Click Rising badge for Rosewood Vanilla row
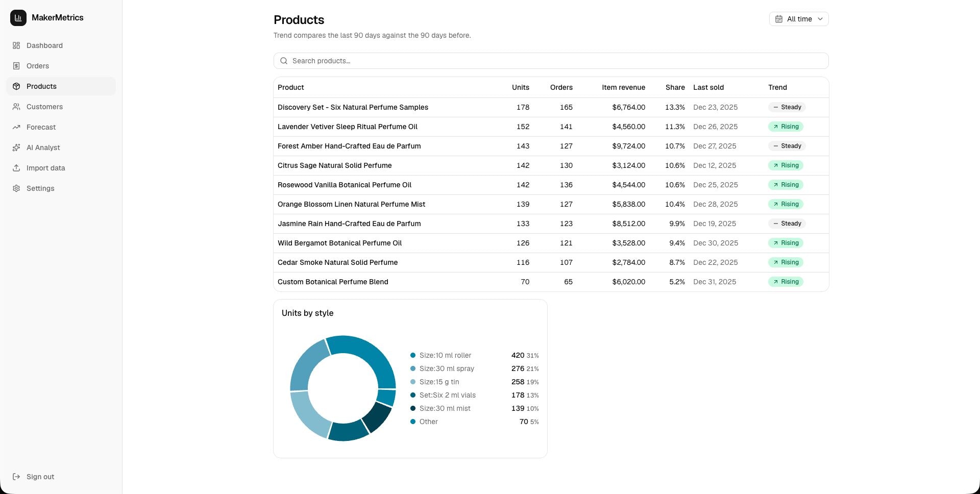Viewport: 980px width, 494px height. point(786,185)
